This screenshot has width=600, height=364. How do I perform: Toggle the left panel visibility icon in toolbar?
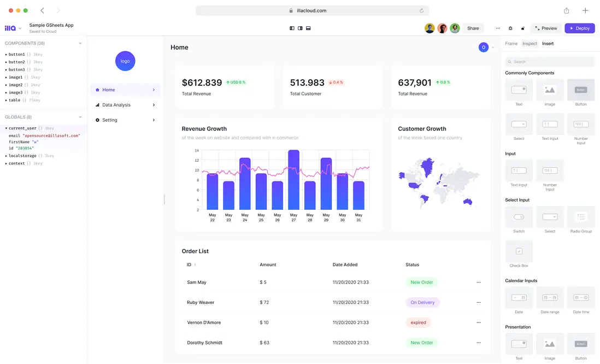click(292, 28)
